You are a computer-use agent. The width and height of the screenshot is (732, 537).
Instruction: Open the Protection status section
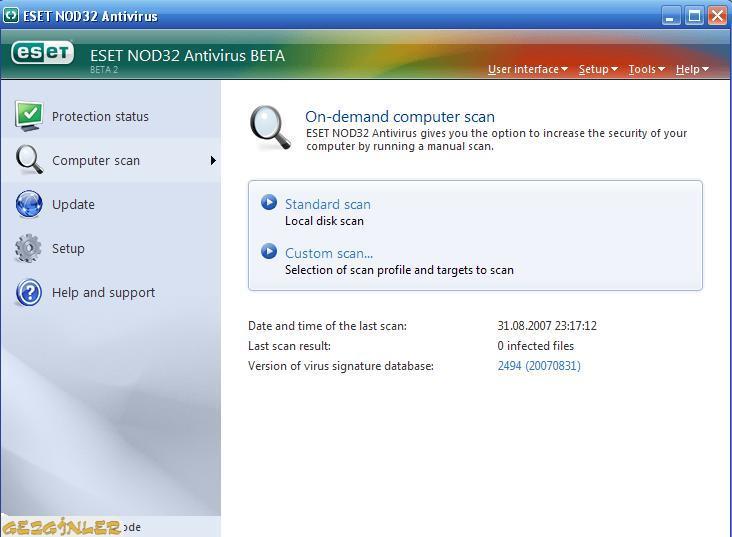point(111,116)
